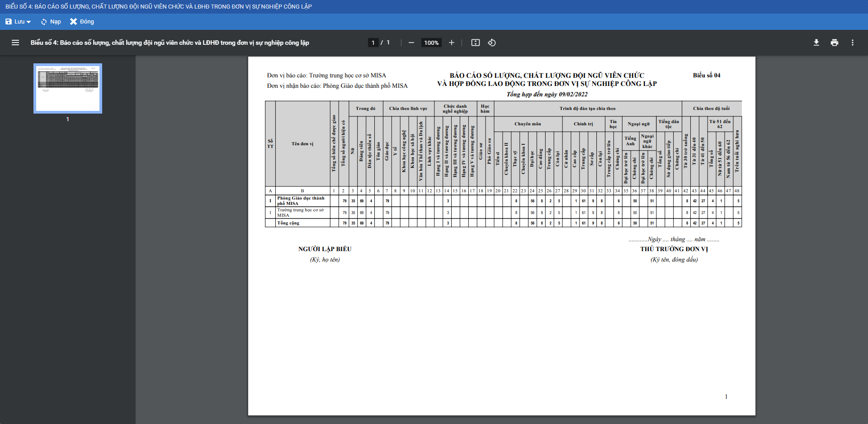Toggle the PDF sidebar menu icon
This screenshot has width=868, height=424.
click(15, 43)
